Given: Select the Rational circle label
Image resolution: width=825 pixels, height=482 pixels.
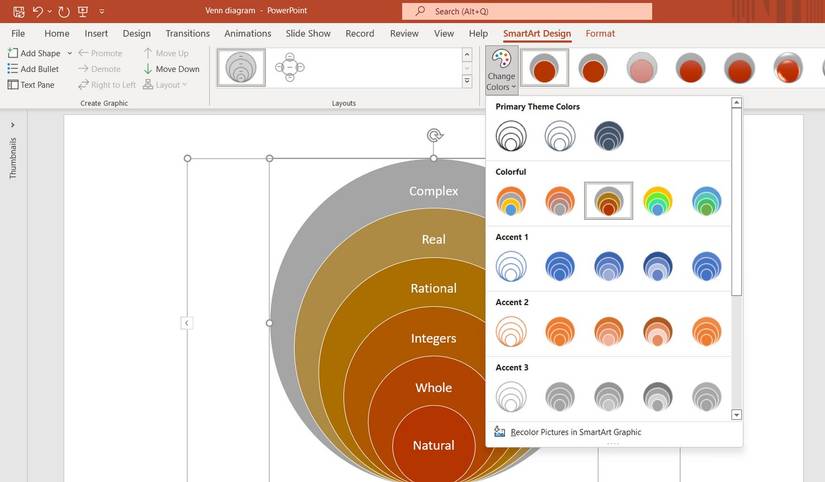Looking at the screenshot, I should pyautogui.click(x=434, y=288).
